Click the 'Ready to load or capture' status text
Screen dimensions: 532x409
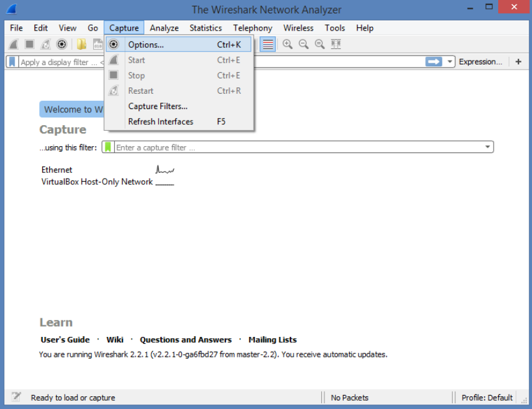[73, 398]
